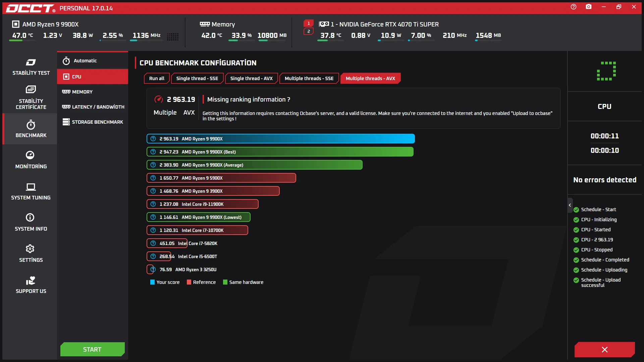
Task: Click info icon on the Ryzen 9 9900X (Average) bar
Action: point(153,165)
